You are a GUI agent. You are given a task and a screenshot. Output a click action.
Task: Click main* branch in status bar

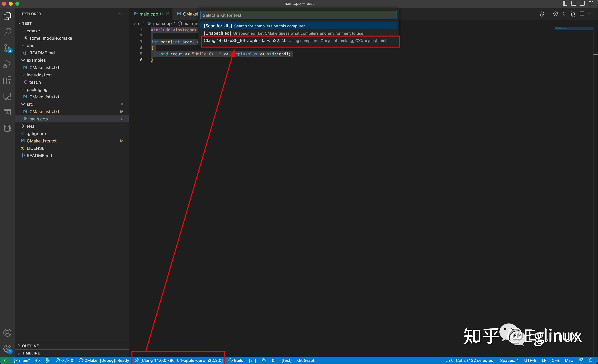(x=22, y=360)
